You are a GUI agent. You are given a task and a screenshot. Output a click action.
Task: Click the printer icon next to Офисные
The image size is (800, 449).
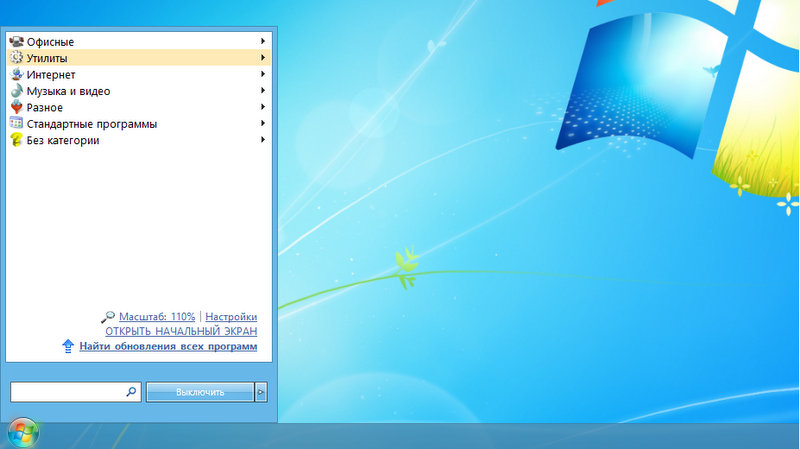(16, 42)
